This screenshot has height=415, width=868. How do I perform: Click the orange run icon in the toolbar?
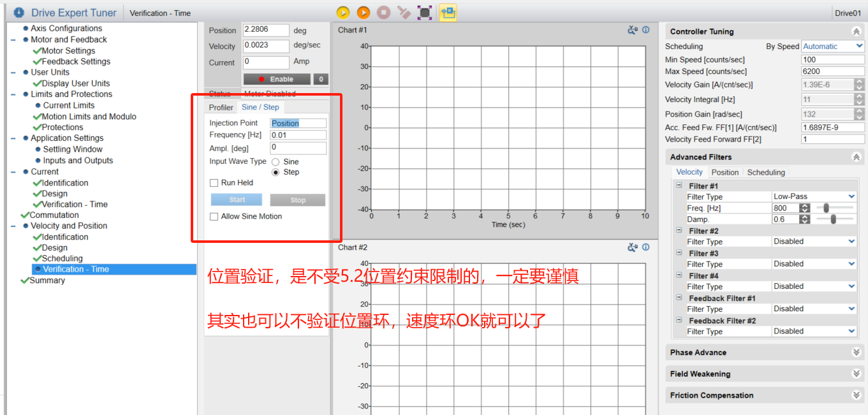(364, 12)
